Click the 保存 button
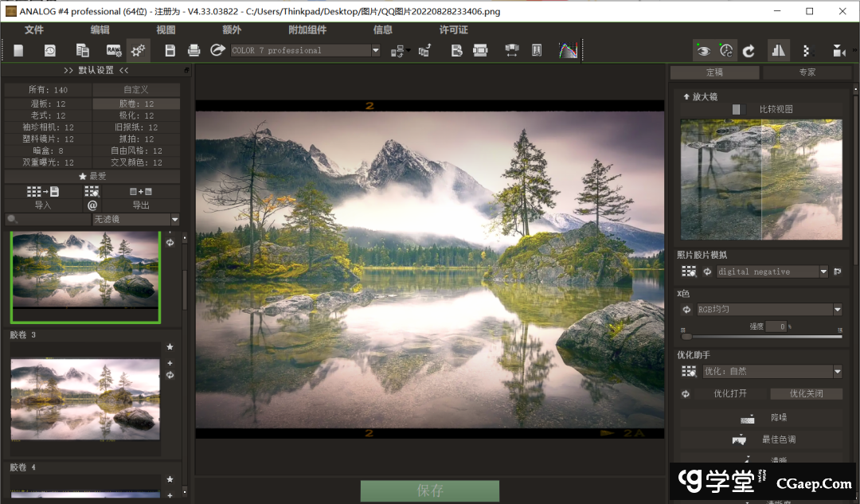The height and width of the screenshot is (504, 860). click(x=430, y=490)
